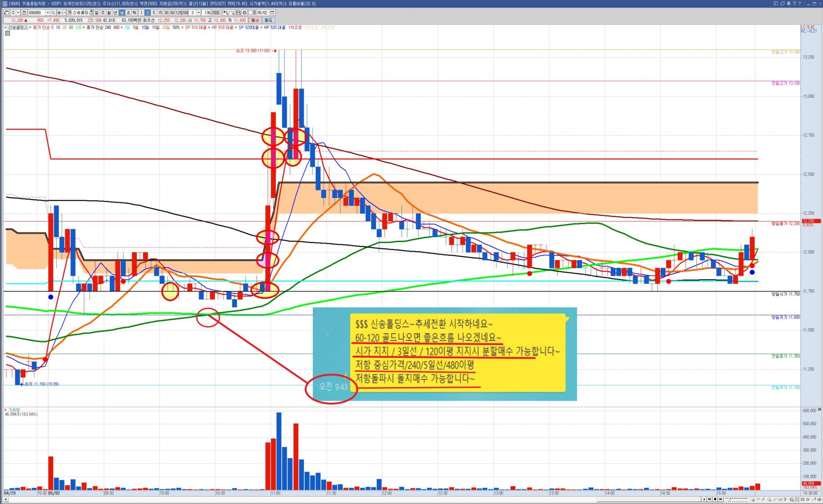Toggle the SP 510 대골 indicator checkbox
823x504 pixels.
pos(183,27)
